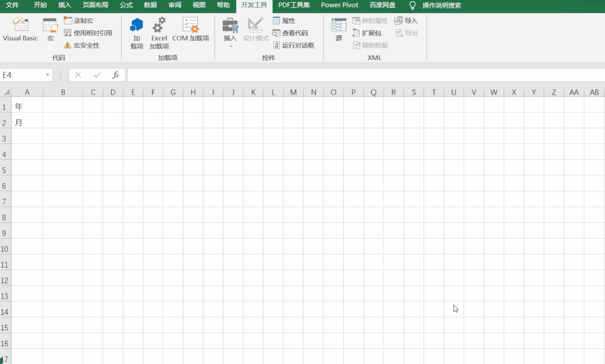Switch to the 页面布局 tab

(x=95, y=5)
